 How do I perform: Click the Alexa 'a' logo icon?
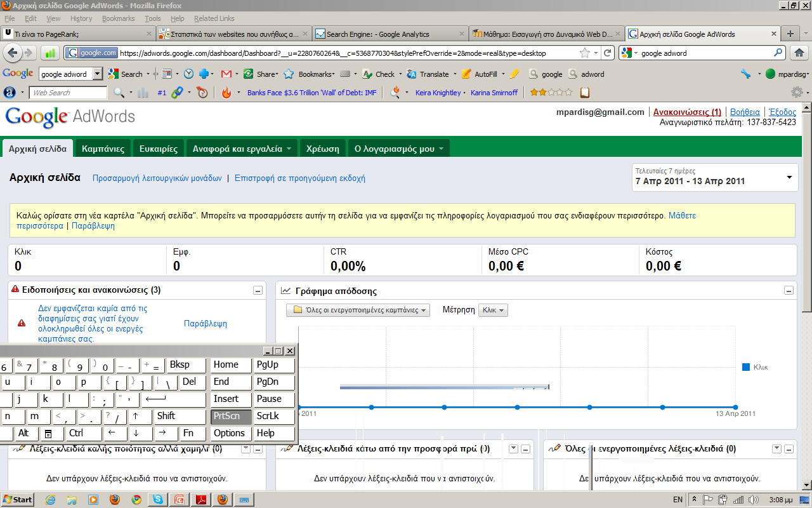pyautogui.click(x=10, y=93)
